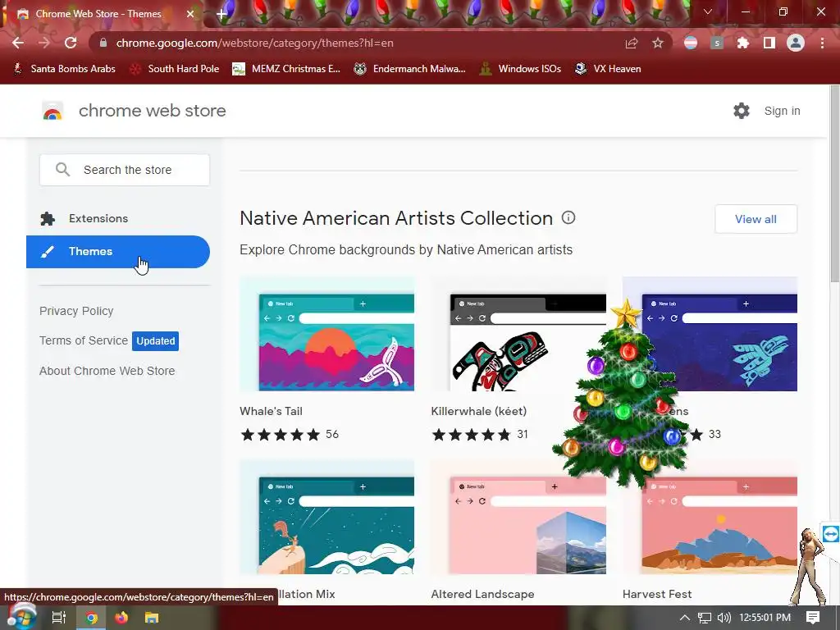This screenshot has height=630, width=840.
Task: Open VX Heaven bookmark
Action: point(608,69)
